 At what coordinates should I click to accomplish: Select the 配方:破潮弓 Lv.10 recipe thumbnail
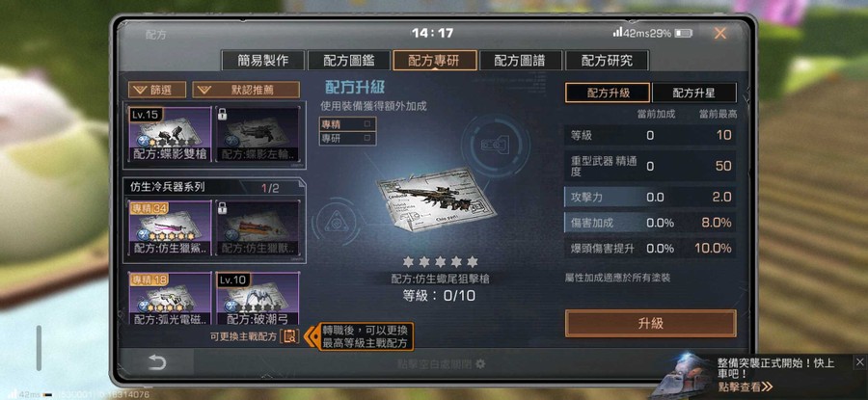(258, 299)
